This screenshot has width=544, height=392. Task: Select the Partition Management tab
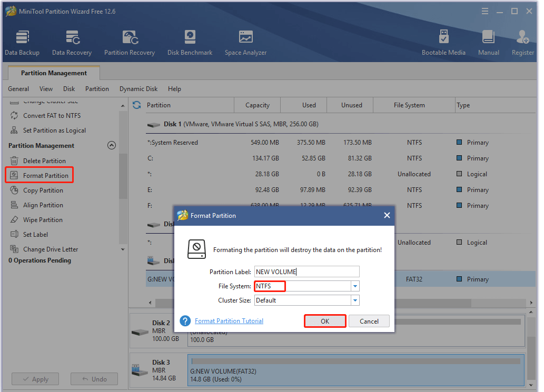54,73
